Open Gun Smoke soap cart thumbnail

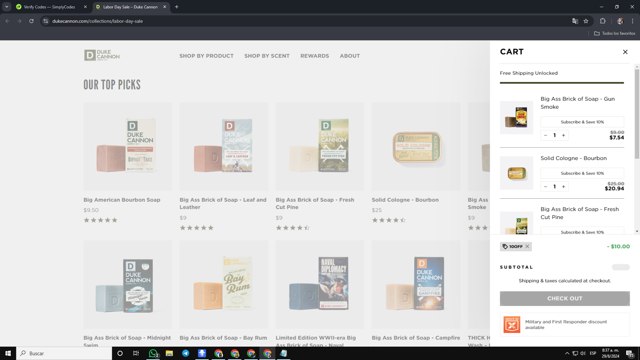[x=516, y=118]
